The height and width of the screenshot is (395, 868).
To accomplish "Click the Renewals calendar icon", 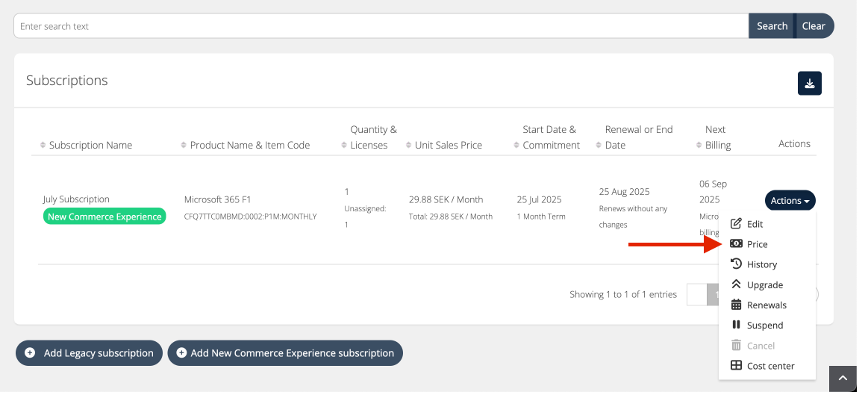I will pyautogui.click(x=736, y=305).
